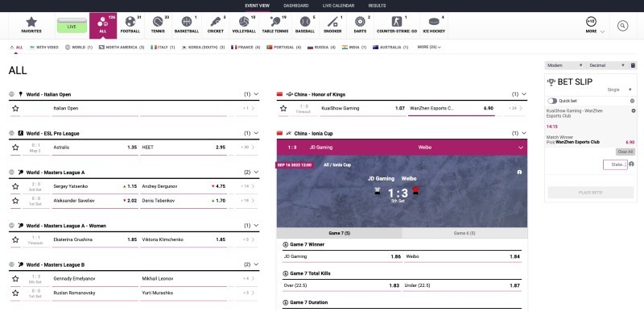644x312 pixels.
Task: Favorite the Astralis vs HEET match
Action: tap(15, 148)
